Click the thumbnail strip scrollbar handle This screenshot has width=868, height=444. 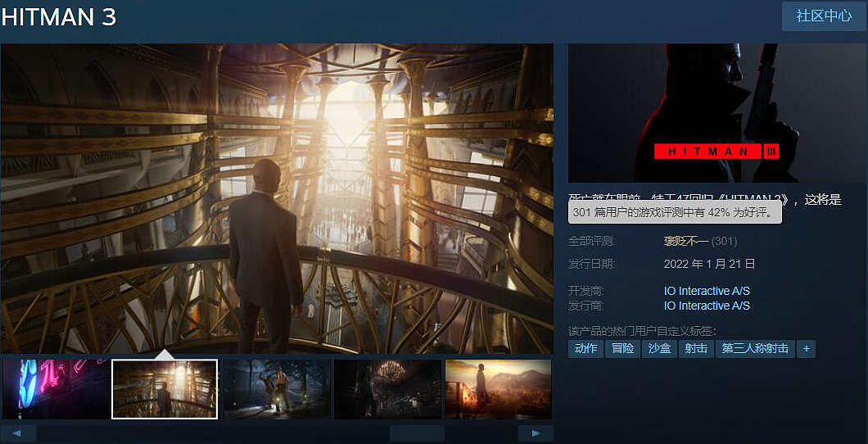pos(417,433)
